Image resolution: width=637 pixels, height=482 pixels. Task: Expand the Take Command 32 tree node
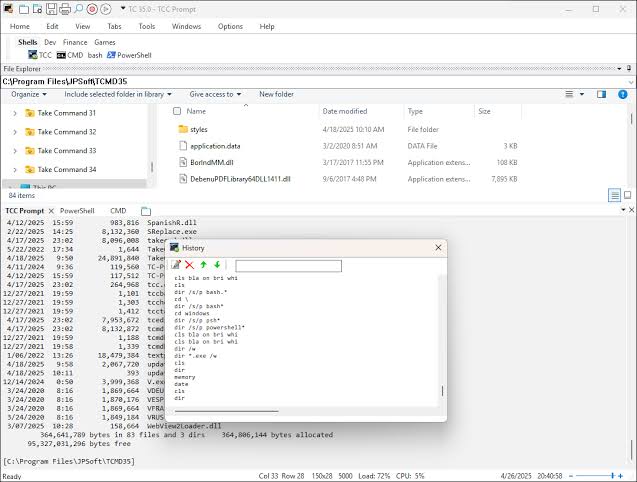(x=15, y=132)
